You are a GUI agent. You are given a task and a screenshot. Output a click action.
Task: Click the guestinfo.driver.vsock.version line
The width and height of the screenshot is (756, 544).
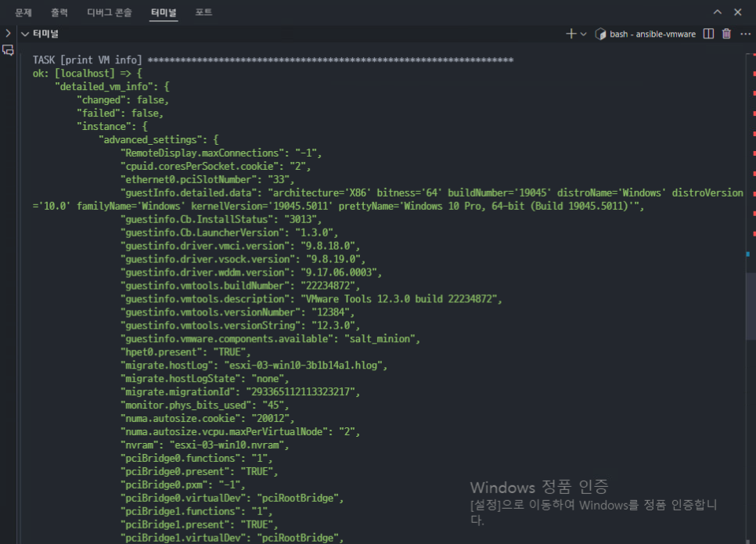243,259
